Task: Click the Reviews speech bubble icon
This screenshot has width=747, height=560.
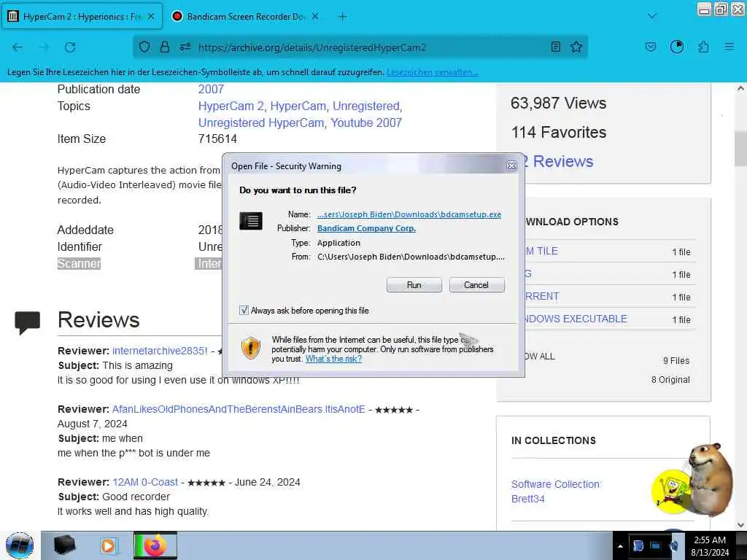Action: pyautogui.click(x=27, y=322)
